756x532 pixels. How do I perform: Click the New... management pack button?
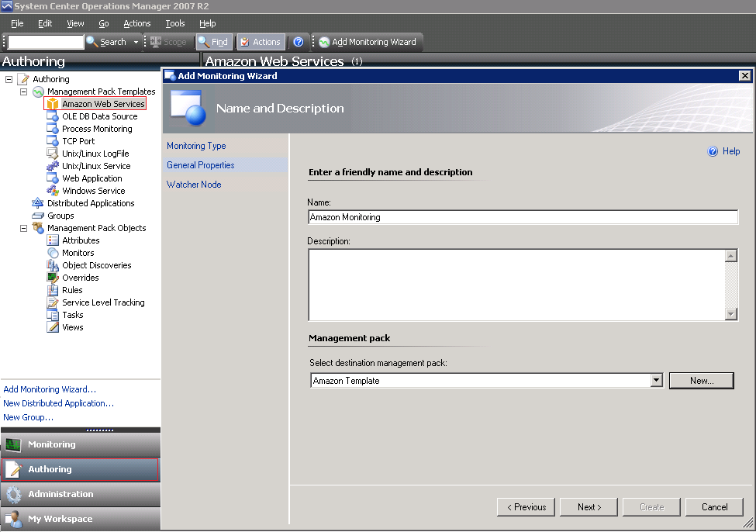[701, 381]
